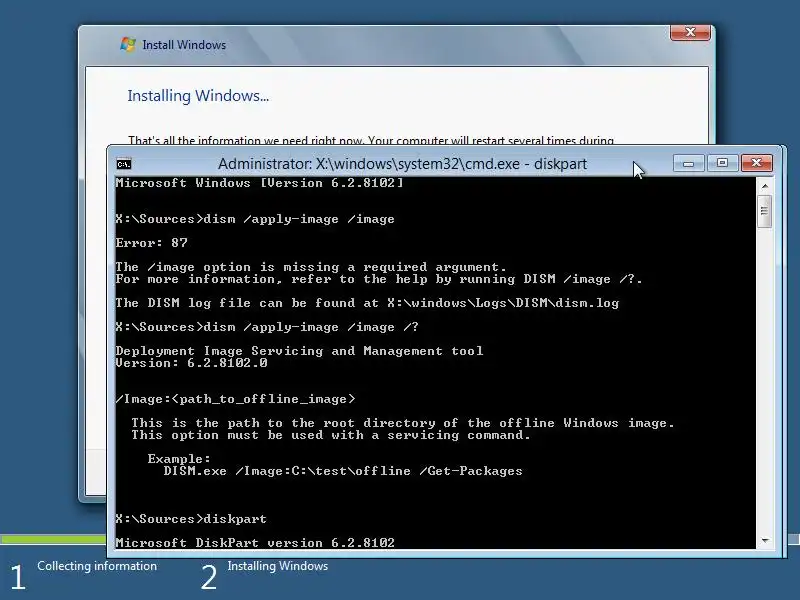
Task: Close the cmd.exe diskpart window
Action: click(x=757, y=163)
